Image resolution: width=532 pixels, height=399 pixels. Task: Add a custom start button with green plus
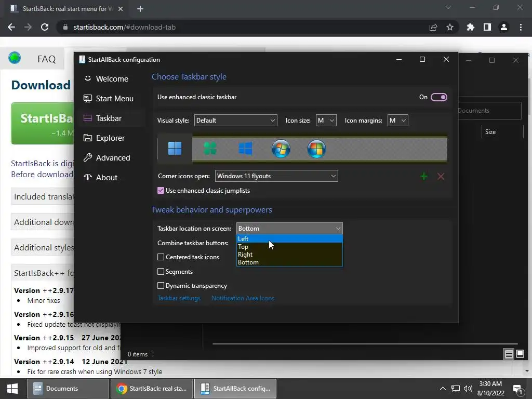click(x=424, y=176)
